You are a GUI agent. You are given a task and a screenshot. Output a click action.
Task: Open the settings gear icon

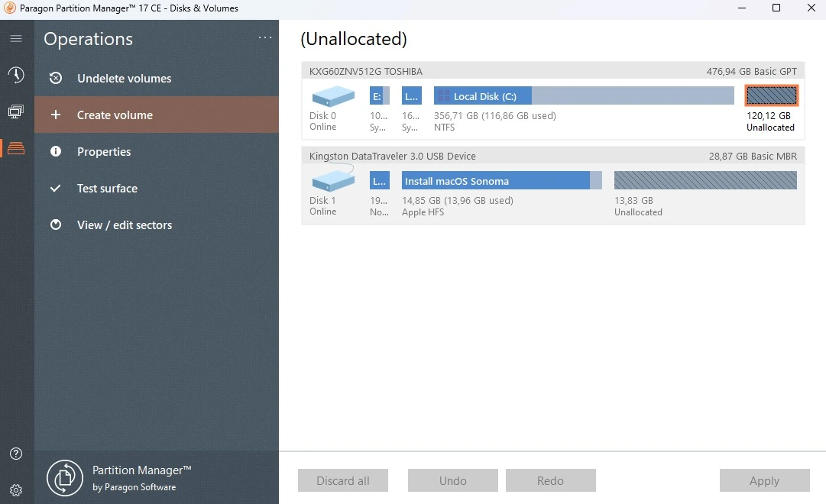pos(16,490)
